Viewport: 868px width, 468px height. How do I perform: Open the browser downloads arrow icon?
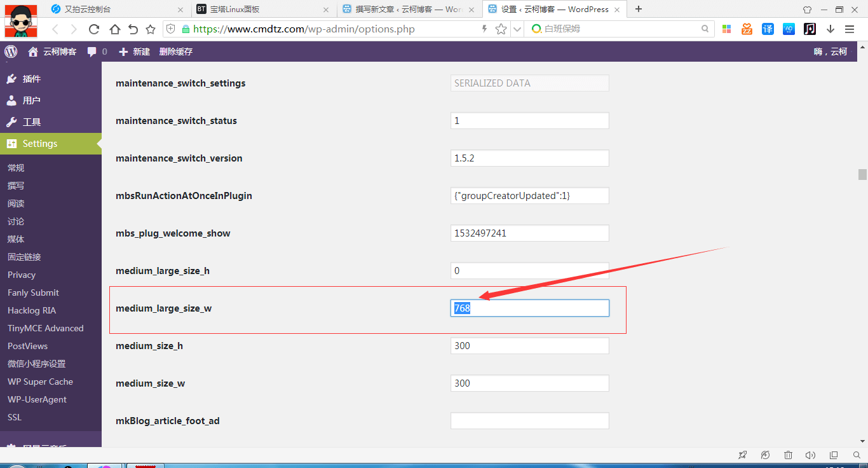pyautogui.click(x=831, y=29)
